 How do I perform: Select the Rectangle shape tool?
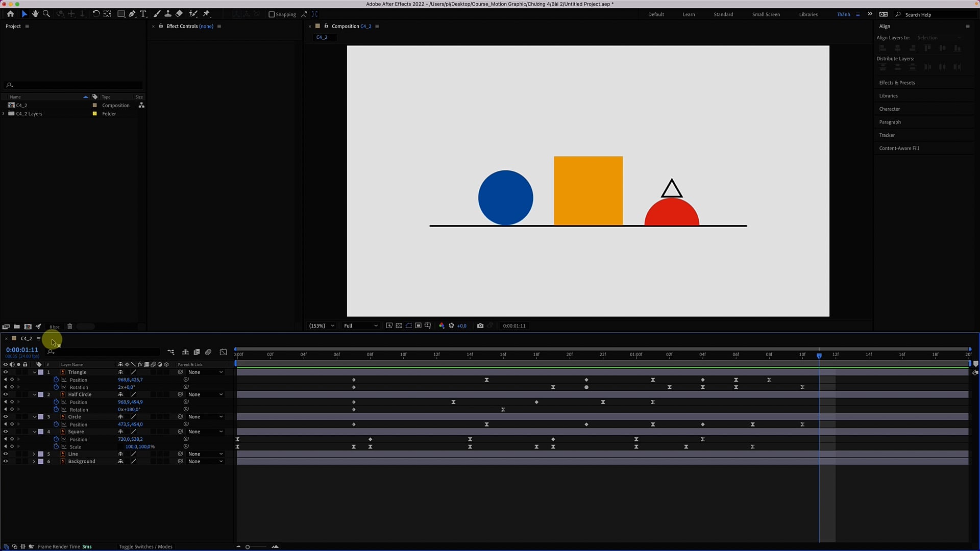click(x=121, y=14)
